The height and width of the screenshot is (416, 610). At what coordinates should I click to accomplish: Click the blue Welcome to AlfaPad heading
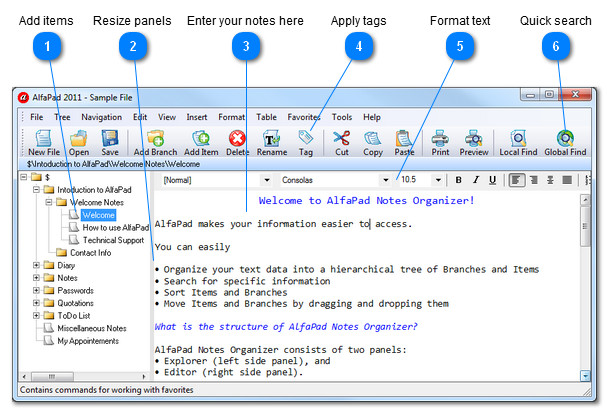pos(366,200)
